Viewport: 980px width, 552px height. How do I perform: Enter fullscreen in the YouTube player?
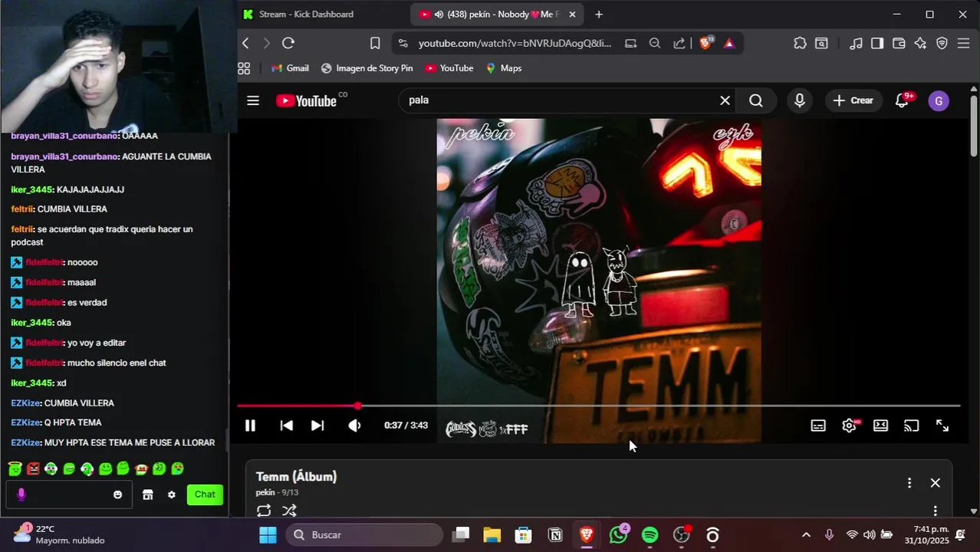[x=942, y=426]
